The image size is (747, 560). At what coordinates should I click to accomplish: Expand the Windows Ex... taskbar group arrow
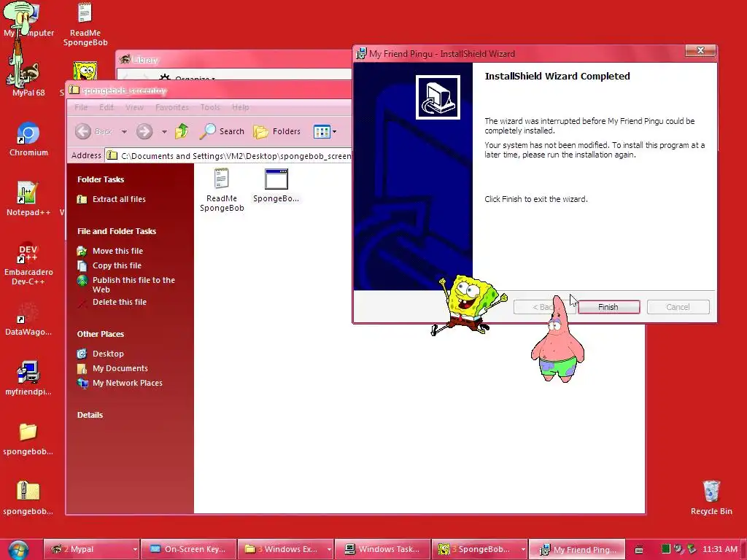pos(329,550)
